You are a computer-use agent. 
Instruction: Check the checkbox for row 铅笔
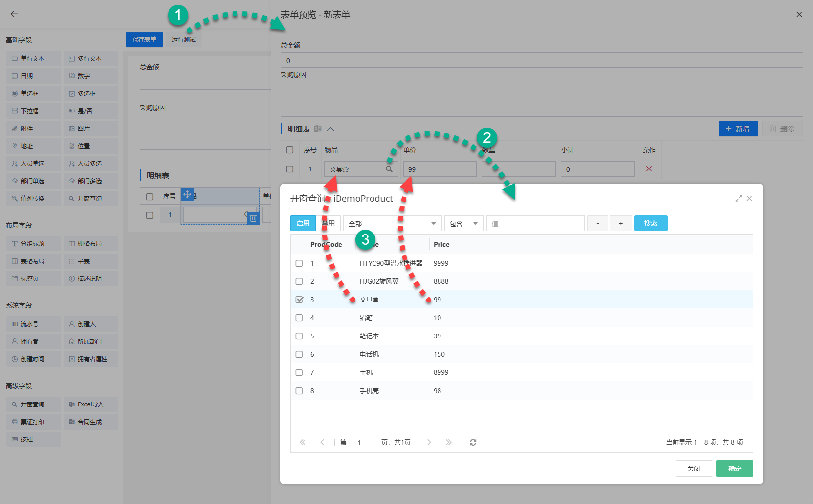[299, 318]
